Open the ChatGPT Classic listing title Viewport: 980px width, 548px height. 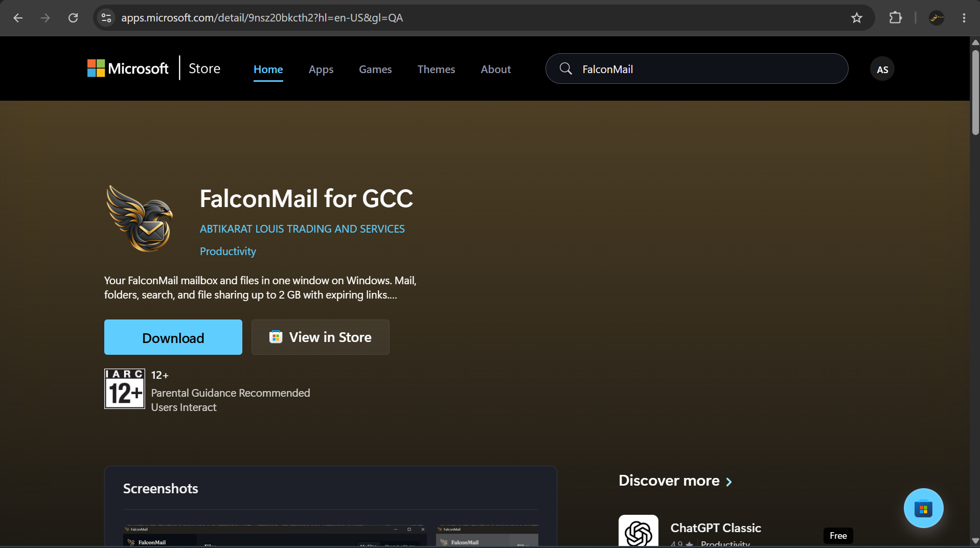click(x=716, y=528)
